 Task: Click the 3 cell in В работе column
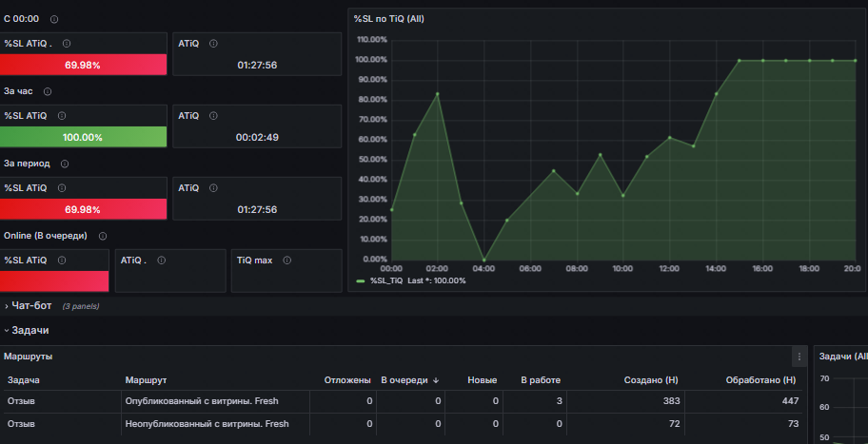coord(559,401)
